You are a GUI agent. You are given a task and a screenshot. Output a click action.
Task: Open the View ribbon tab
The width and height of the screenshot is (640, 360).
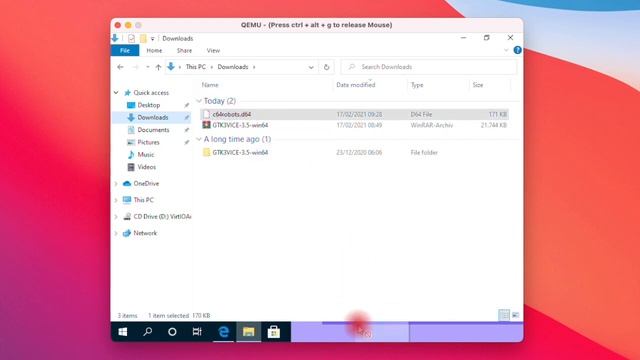pos(213,51)
